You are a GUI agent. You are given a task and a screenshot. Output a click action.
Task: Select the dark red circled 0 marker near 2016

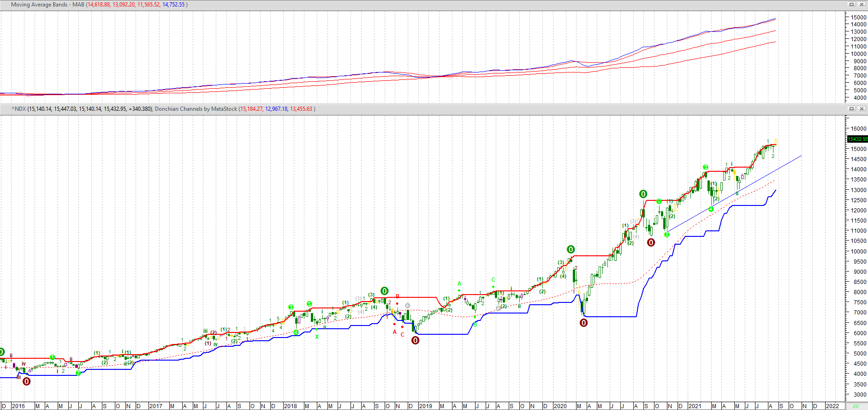click(27, 381)
